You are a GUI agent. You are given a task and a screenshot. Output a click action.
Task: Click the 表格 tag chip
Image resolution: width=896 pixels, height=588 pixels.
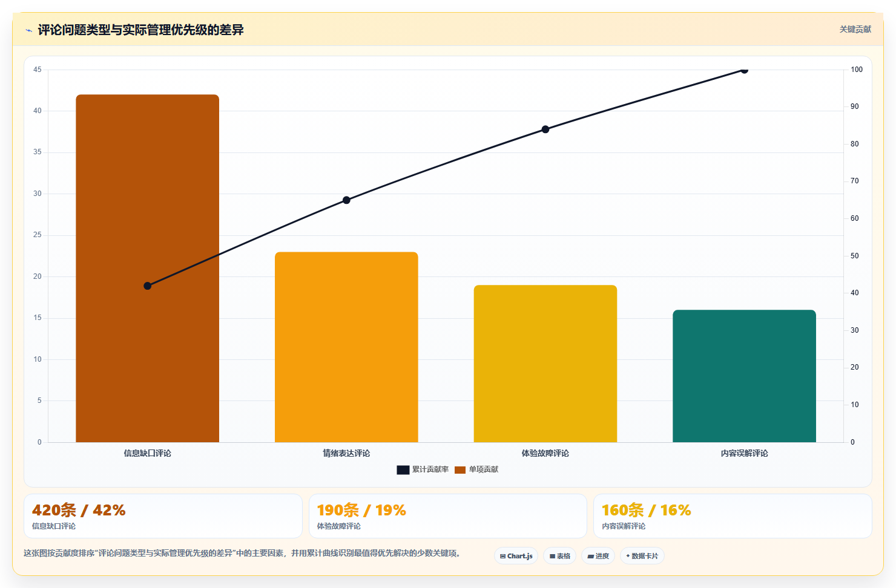point(559,556)
